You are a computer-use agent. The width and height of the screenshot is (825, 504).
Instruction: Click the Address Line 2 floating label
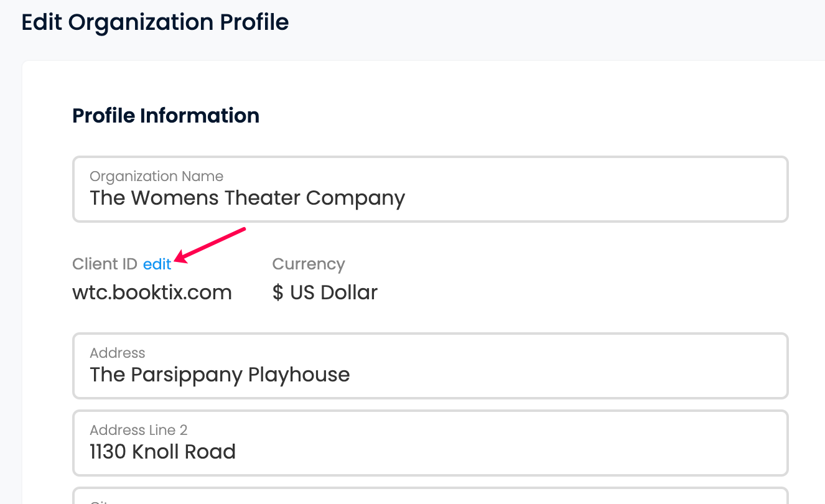pos(139,431)
